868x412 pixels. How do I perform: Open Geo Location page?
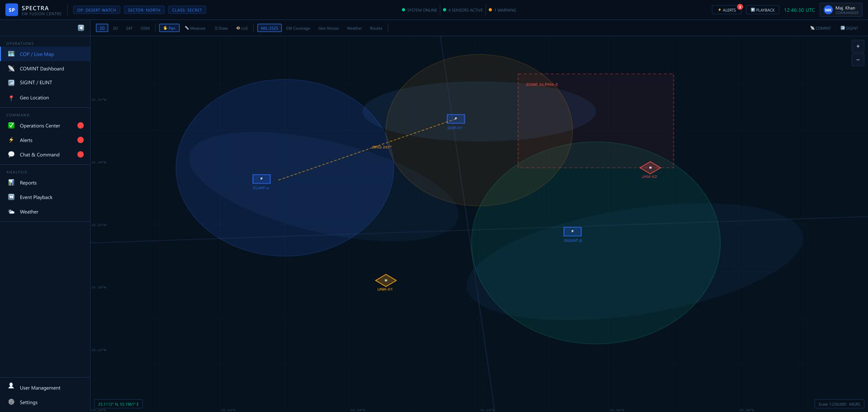pyautogui.click(x=45, y=97)
